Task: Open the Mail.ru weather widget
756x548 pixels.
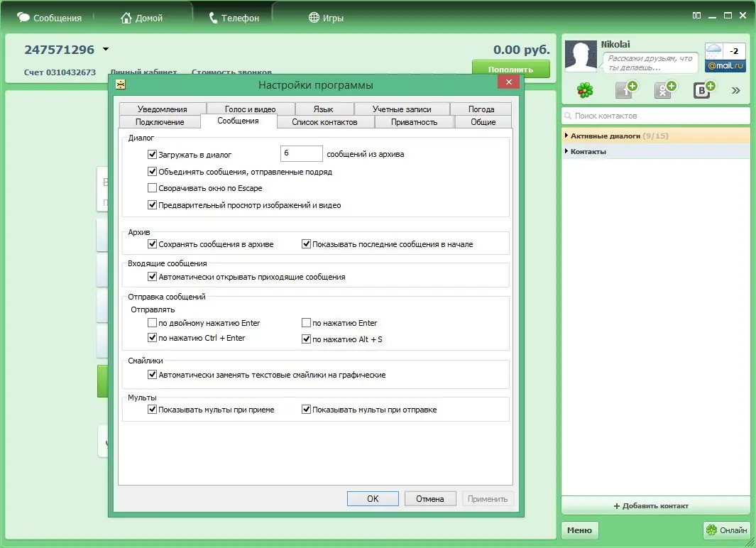Action: (x=724, y=51)
